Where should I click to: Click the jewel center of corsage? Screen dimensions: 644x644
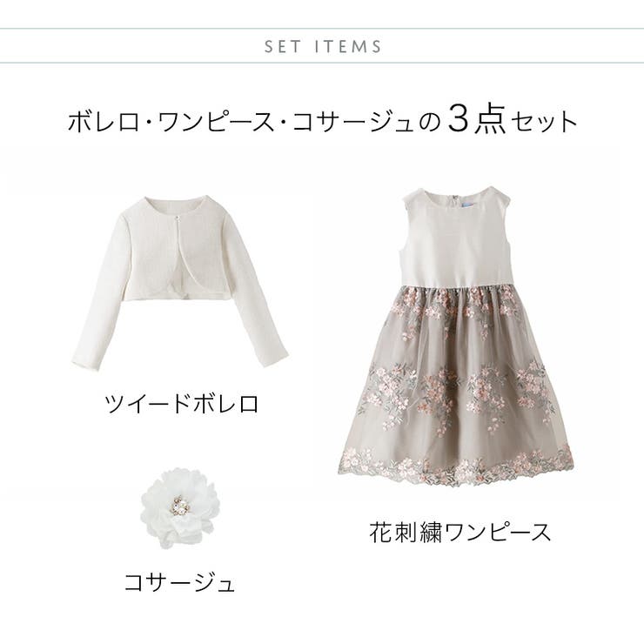(179, 505)
